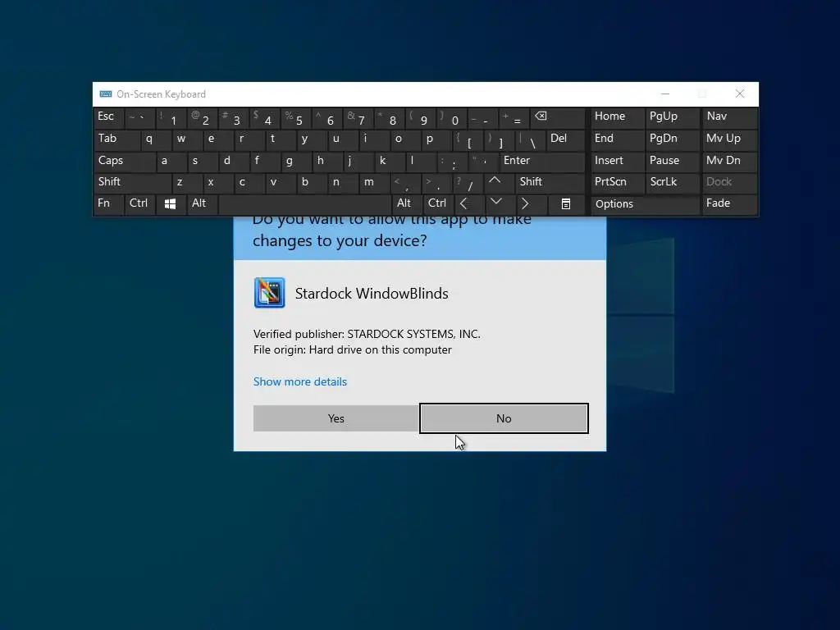This screenshot has width=840, height=630.
Task: Tap the comma key
Action: pos(405,182)
